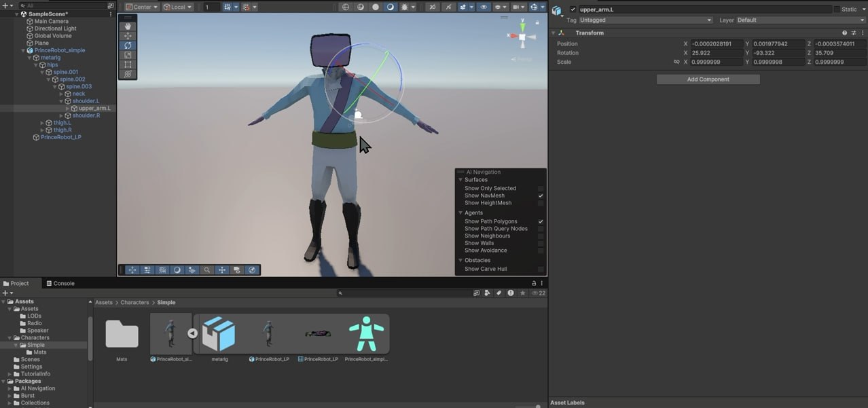Toggle hidden objects visibility eye icon
Image resolution: width=868 pixels, height=408 pixels.
(x=484, y=7)
